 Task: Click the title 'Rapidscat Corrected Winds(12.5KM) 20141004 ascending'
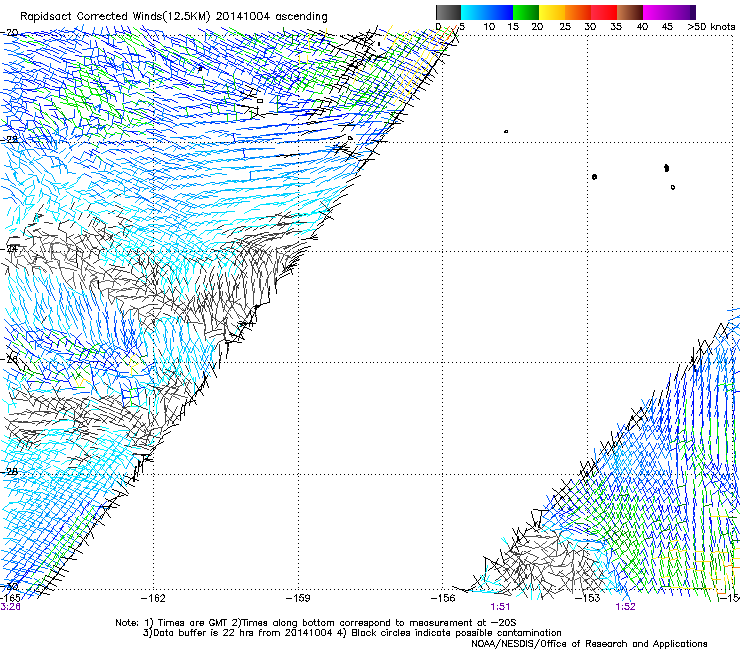174,17
